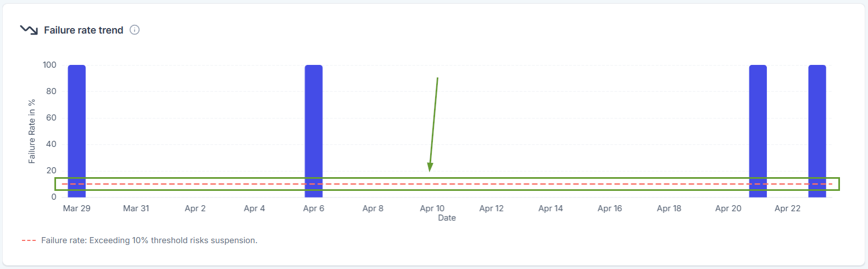This screenshot has height=269, width=868.
Task: Click the Apr 18 date label
Action: point(669,208)
